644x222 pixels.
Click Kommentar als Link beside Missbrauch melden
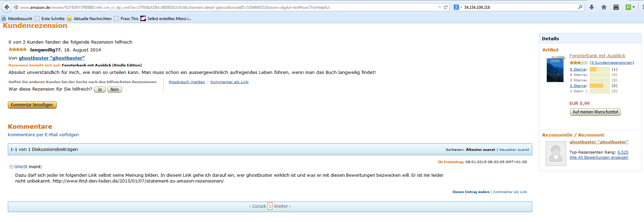[230, 82]
